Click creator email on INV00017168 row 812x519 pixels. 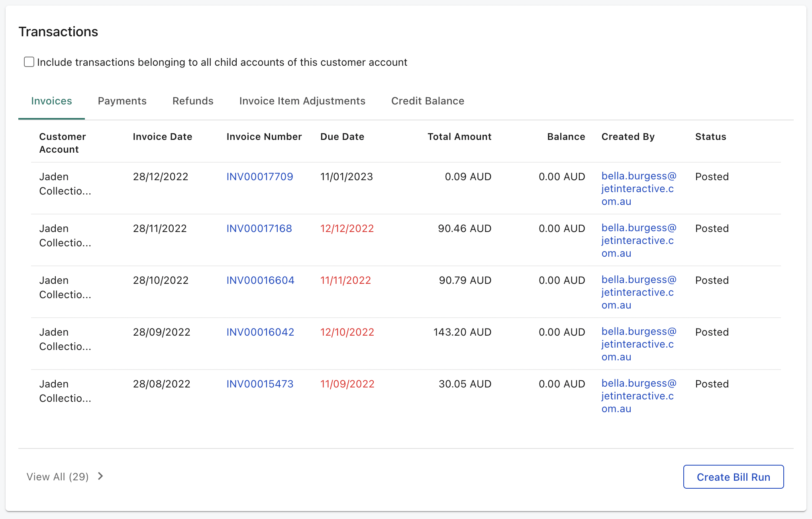tap(639, 240)
